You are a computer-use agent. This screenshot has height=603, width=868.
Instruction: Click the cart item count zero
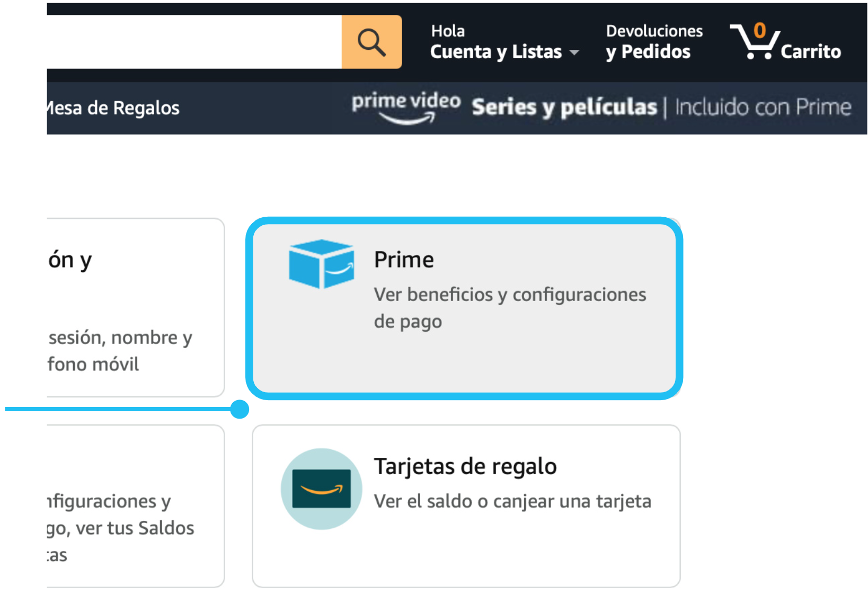(760, 30)
